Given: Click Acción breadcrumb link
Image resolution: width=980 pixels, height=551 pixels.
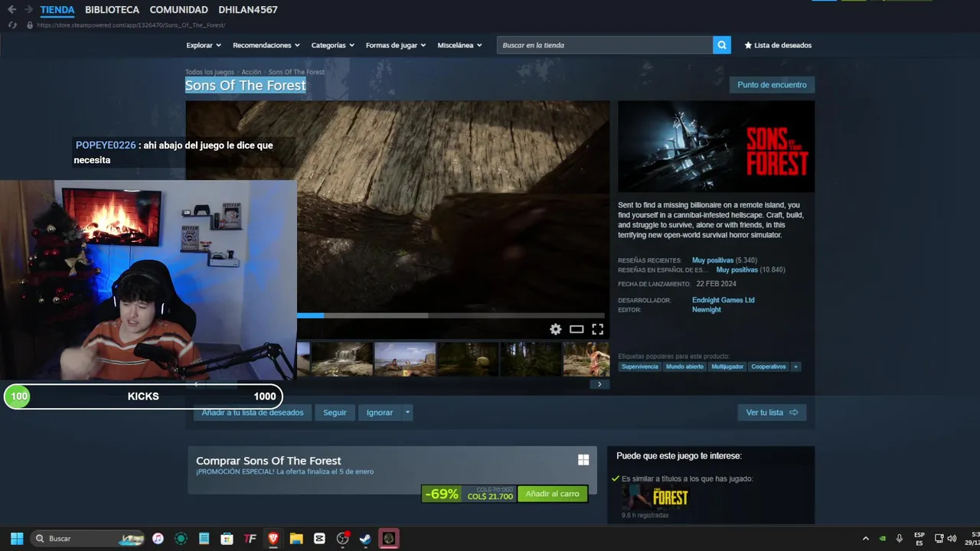Looking at the screenshot, I should pyautogui.click(x=251, y=72).
